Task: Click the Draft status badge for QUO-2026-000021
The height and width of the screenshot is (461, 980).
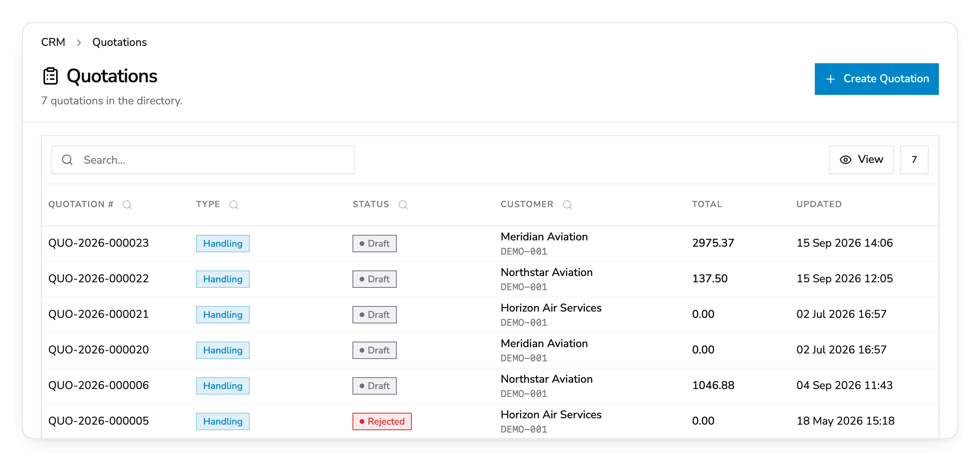Action: (x=375, y=315)
